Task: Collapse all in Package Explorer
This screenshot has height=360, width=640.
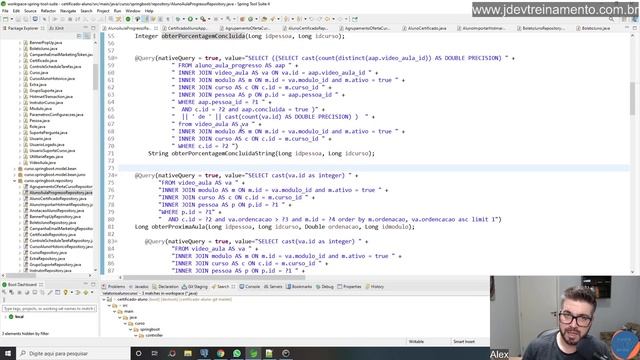Action: click(x=79, y=36)
